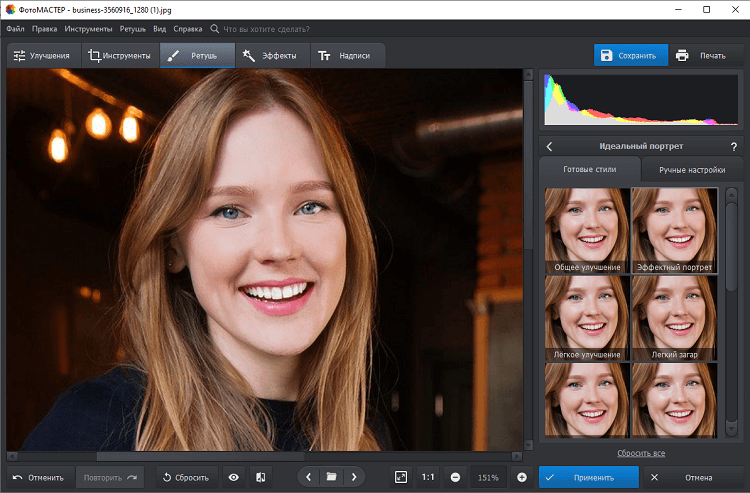
Task: Set zoom to 1:1 actual size
Action: [428, 477]
